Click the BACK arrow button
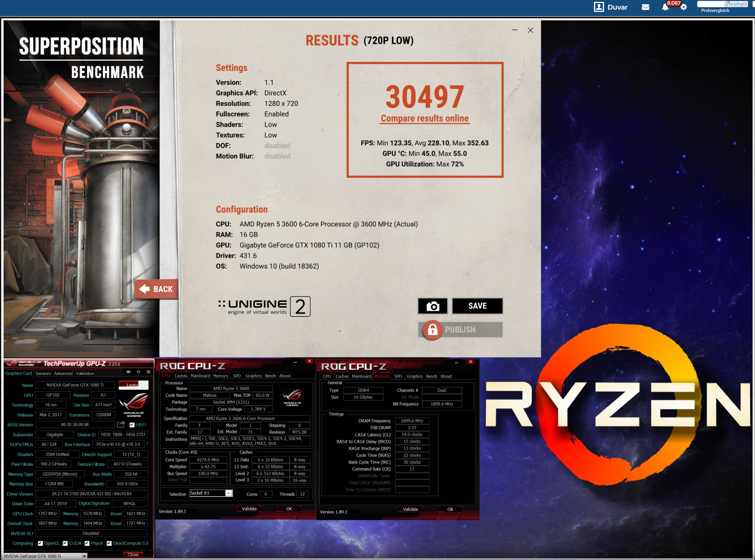 point(156,289)
